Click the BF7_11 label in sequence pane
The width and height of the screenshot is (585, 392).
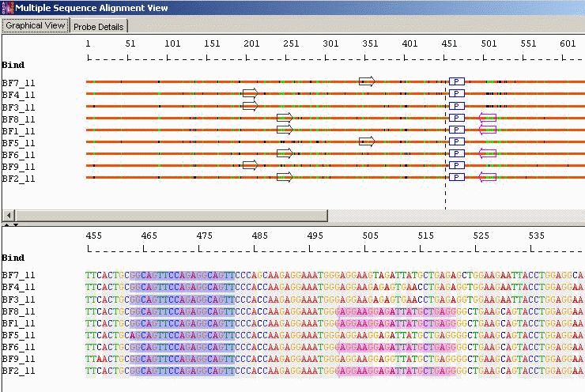[18, 275]
